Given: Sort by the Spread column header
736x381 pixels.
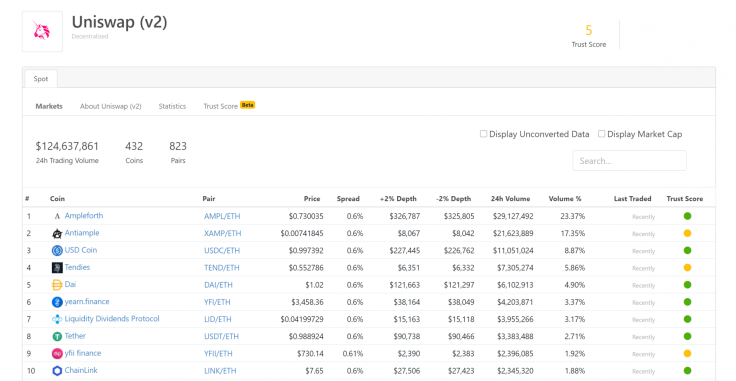Looking at the screenshot, I should pyautogui.click(x=348, y=199).
